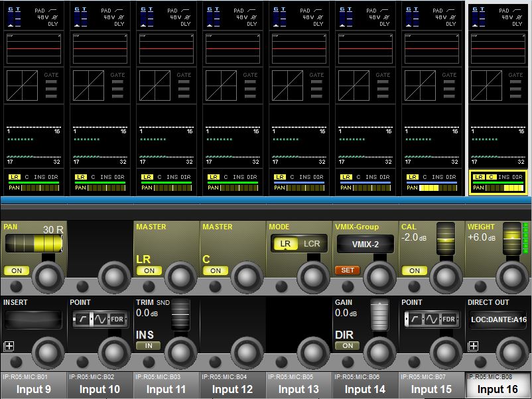Select LCR in the MODE selector
Screen dimensions: 532x399
click(x=311, y=244)
